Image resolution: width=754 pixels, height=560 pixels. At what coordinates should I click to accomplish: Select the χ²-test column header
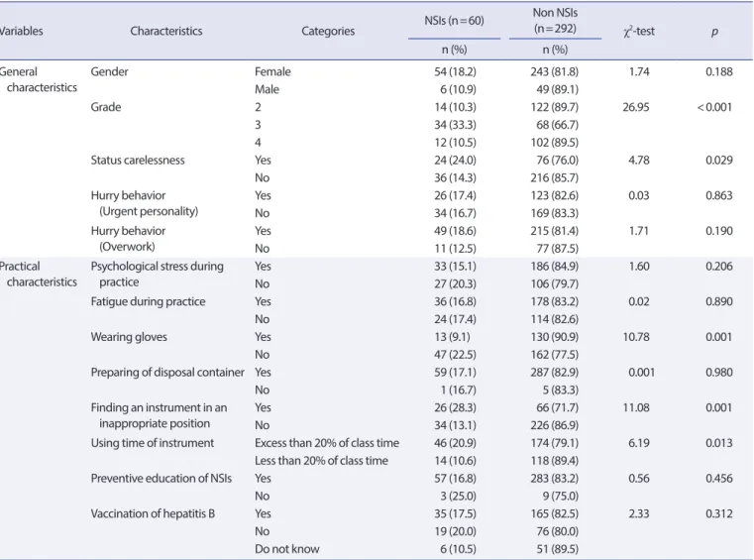point(639,32)
